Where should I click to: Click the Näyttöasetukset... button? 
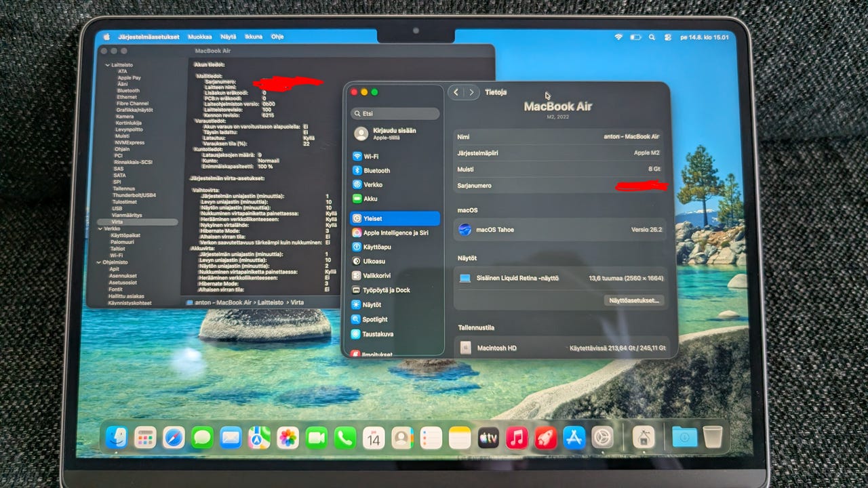(x=634, y=300)
